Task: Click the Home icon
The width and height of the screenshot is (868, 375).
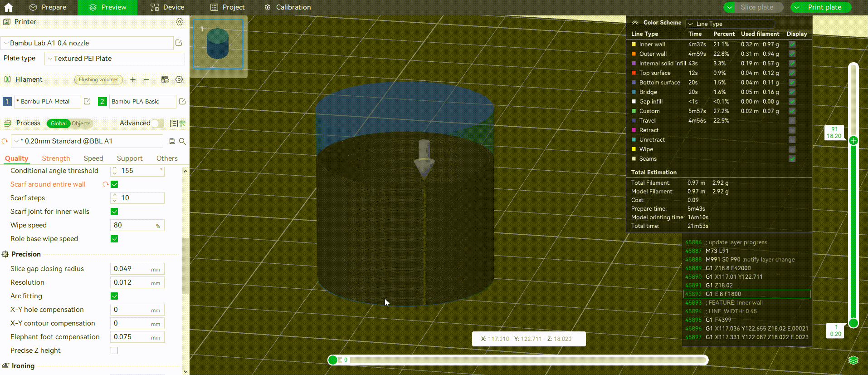Action: point(8,7)
